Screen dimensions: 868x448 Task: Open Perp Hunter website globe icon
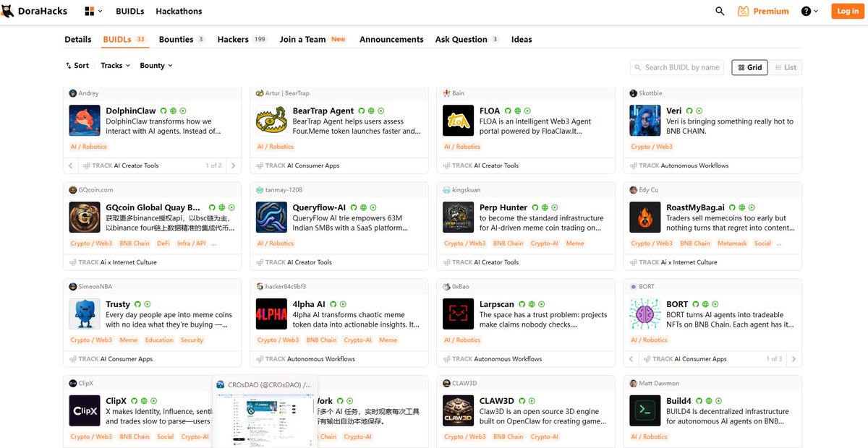pyautogui.click(x=545, y=207)
